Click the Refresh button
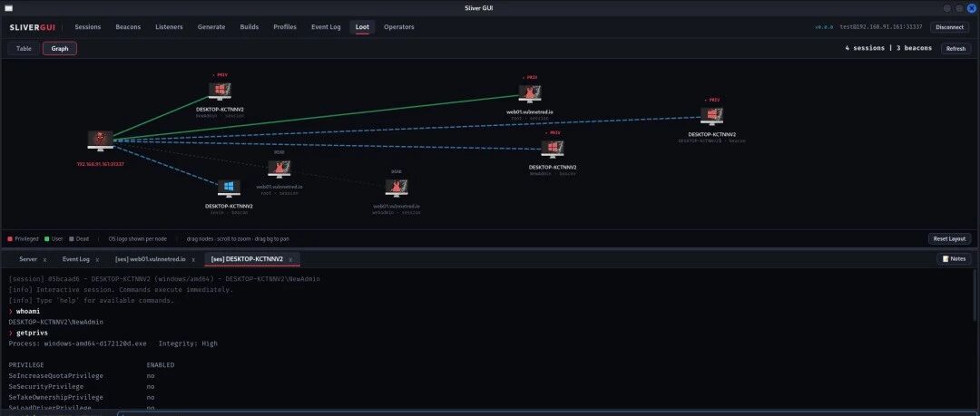 (955, 49)
